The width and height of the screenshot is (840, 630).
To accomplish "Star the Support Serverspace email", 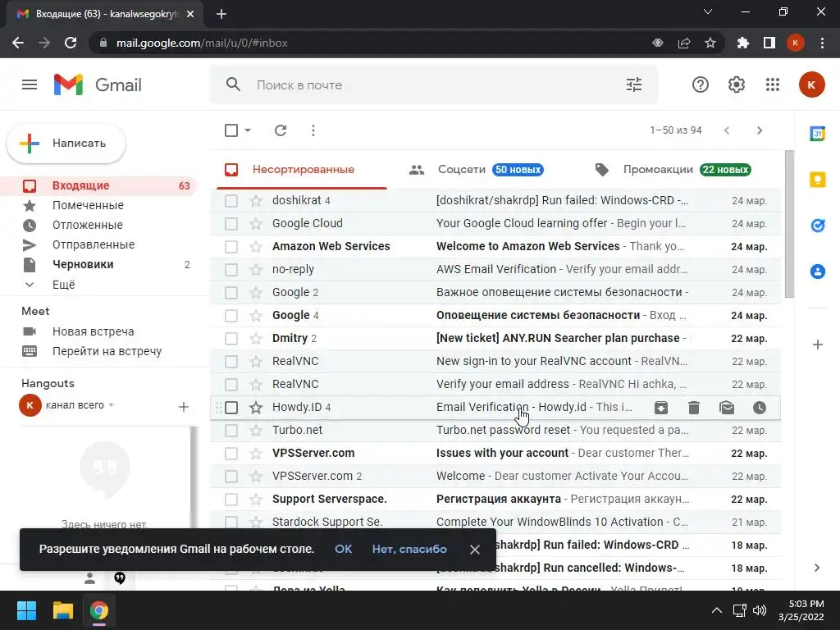I will [256, 500].
